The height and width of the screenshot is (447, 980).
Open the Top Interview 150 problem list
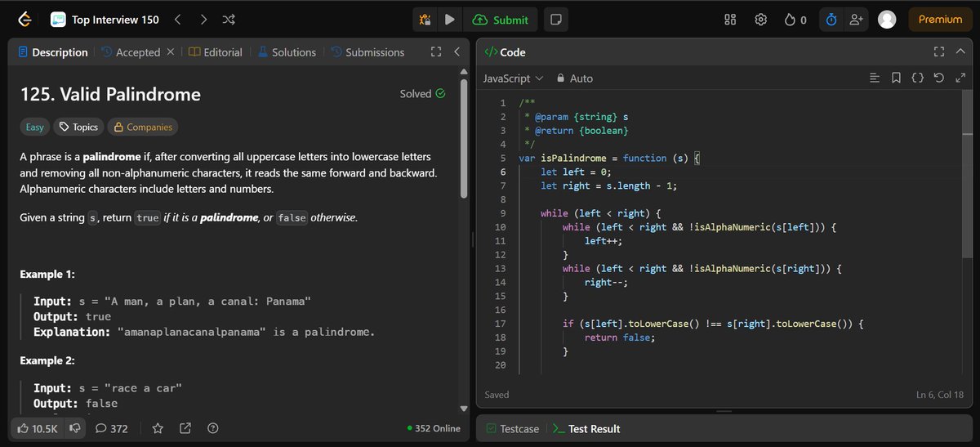click(x=105, y=20)
